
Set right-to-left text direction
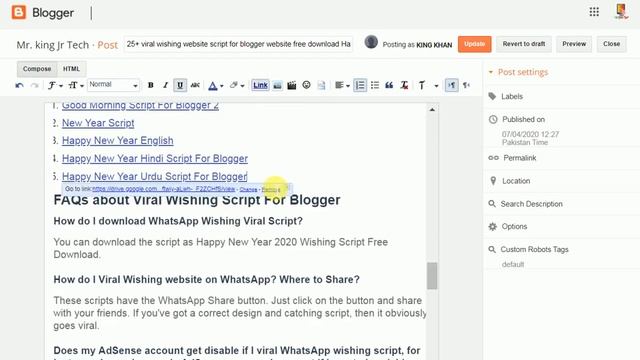[466, 85]
